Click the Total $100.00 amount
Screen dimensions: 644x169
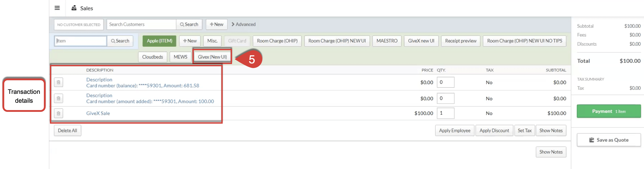[x=630, y=61]
